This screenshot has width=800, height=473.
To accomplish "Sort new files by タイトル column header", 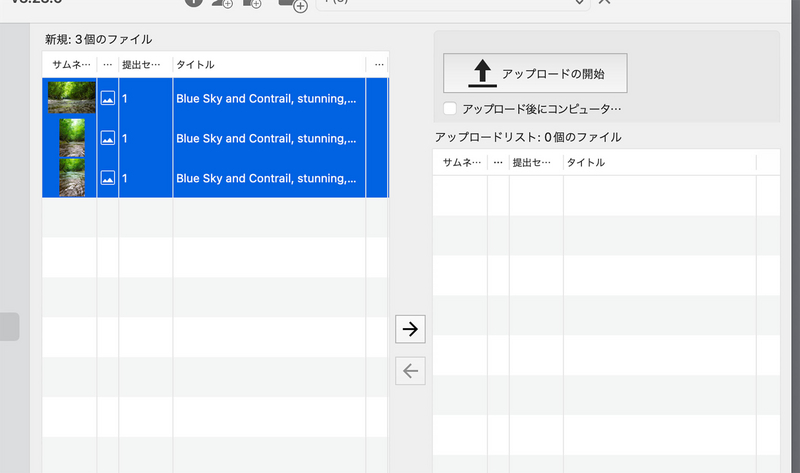I will pyautogui.click(x=195, y=65).
